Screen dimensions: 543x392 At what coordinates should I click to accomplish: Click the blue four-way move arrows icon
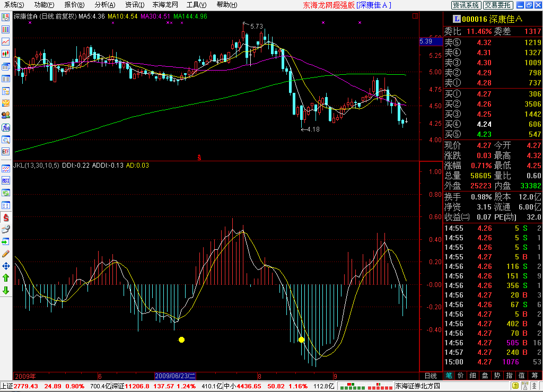pyautogui.click(x=5, y=266)
